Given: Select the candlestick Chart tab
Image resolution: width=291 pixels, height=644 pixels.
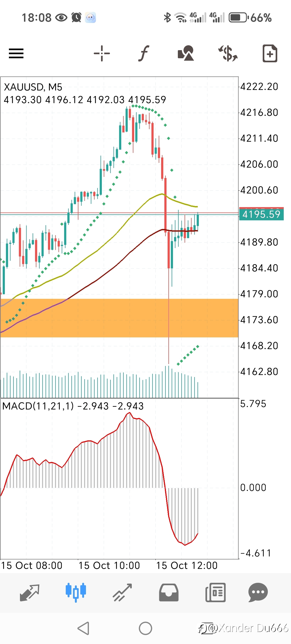Looking at the screenshot, I should tap(76, 593).
